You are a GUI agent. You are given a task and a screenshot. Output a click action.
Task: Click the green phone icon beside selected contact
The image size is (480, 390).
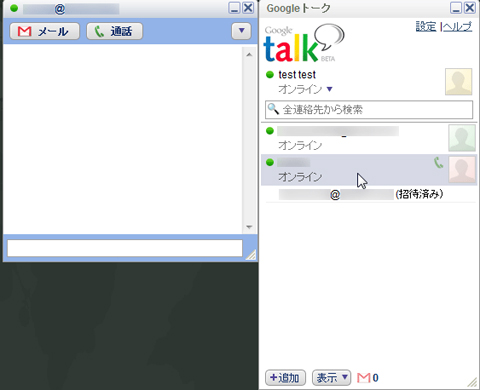(x=438, y=163)
